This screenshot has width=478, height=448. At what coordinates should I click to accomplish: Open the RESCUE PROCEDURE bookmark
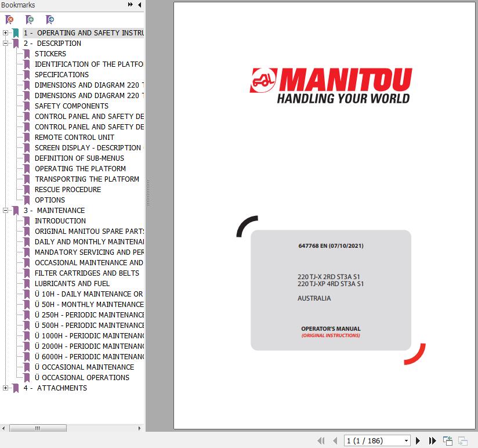68,189
